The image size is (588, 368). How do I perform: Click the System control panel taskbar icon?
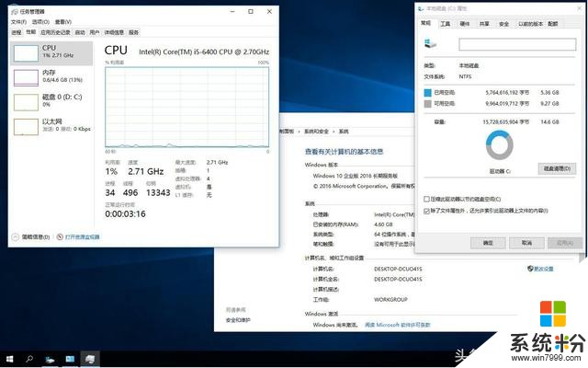[x=70, y=360]
